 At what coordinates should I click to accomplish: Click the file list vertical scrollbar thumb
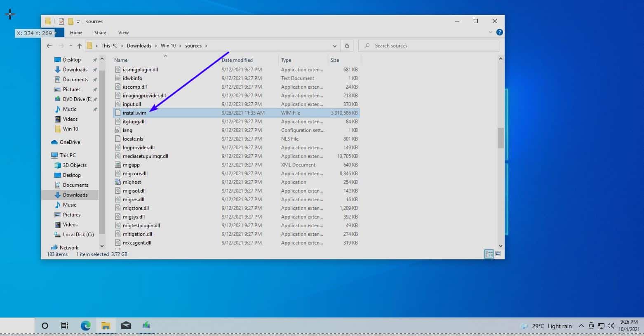click(x=501, y=138)
